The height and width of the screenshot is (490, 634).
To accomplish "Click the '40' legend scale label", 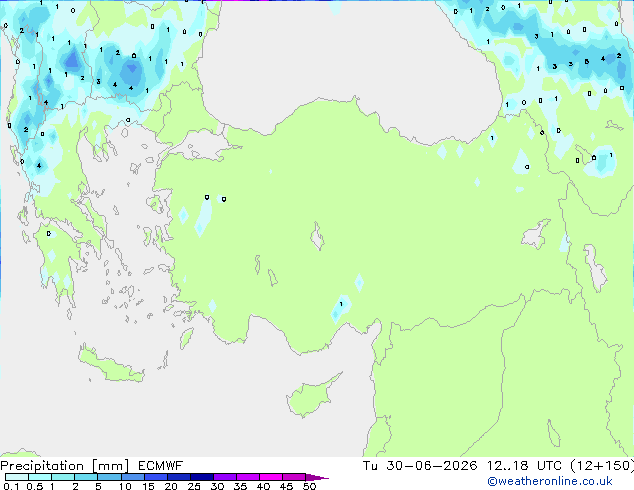I will click(263, 486).
